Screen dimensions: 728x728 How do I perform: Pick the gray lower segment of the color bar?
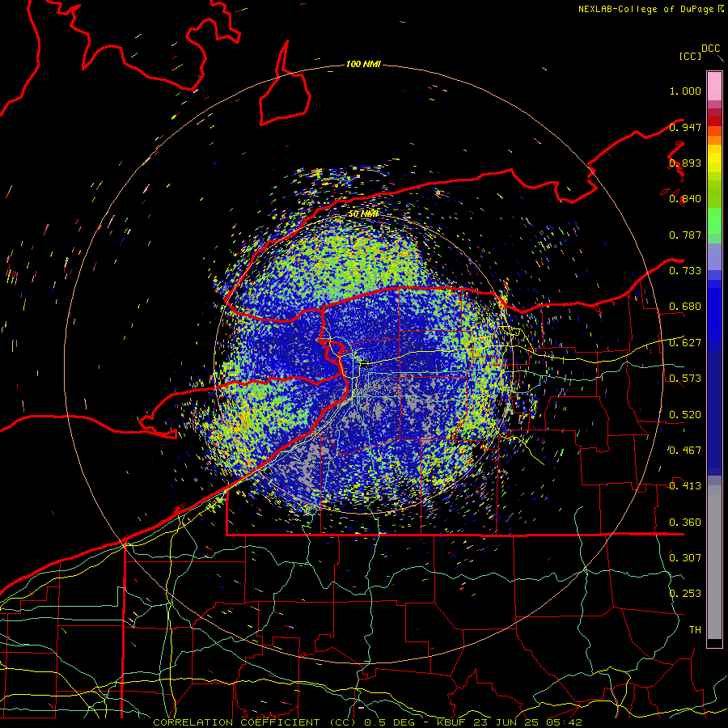click(x=714, y=562)
